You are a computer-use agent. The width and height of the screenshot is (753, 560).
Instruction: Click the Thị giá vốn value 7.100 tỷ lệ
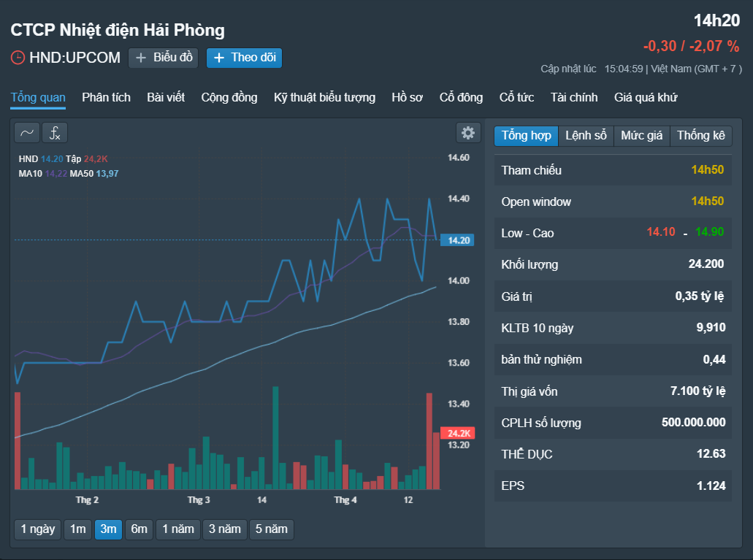tap(697, 391)
